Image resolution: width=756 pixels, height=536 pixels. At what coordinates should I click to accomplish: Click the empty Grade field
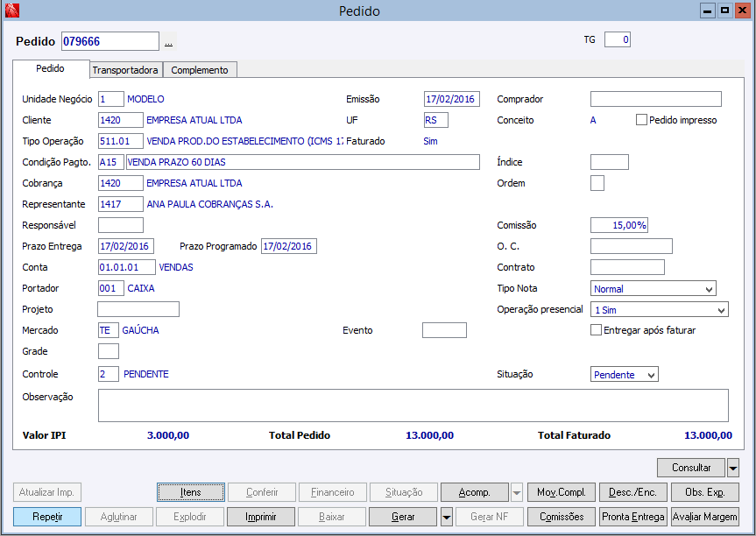point(109,351)
